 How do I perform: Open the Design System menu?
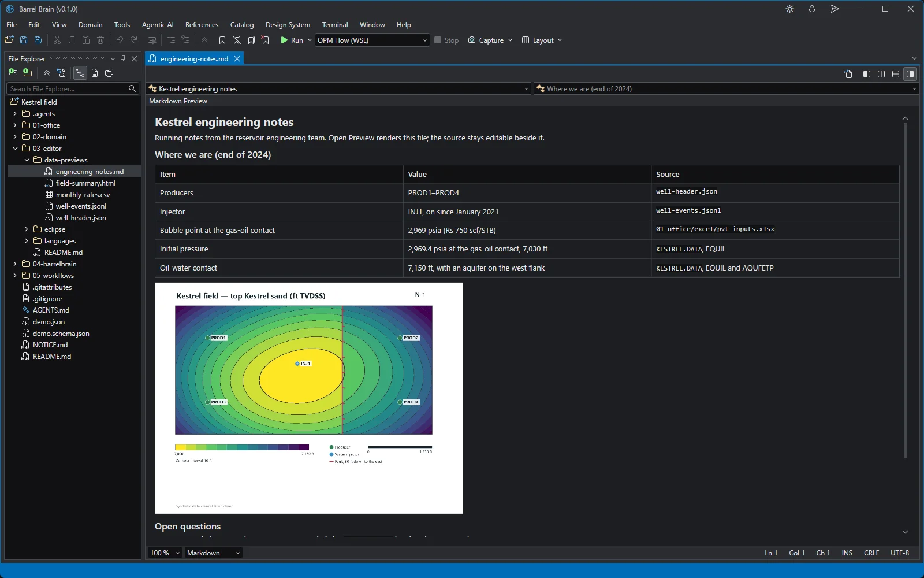[288, 25]
